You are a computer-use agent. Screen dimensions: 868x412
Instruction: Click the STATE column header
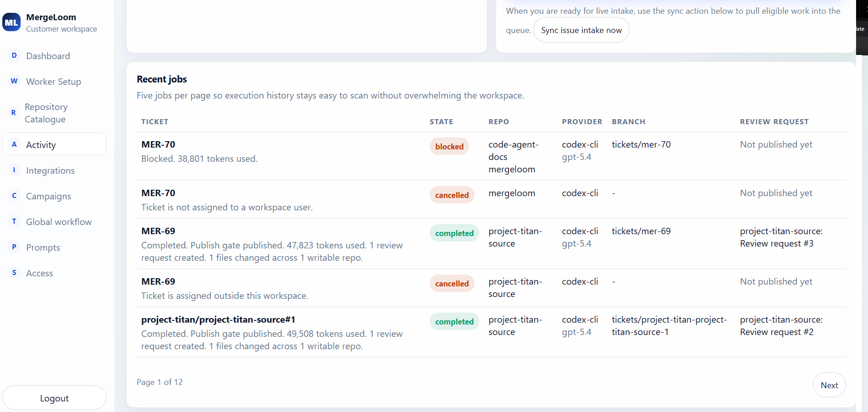click(x=441, y=121)
